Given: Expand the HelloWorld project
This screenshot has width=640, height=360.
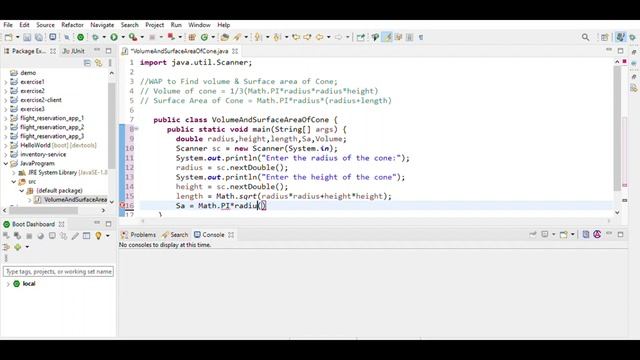Looking at the screenshot, I should pyautogui.click(x=6, y=145).
